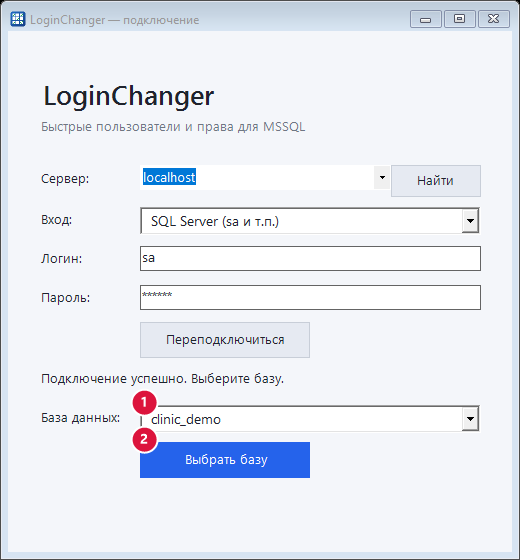Image resolution: width=520 pixels, height=560 pixels.
Task: Select the SQL Server (sa и т.п.) combo box
Action: coord(310,221)
